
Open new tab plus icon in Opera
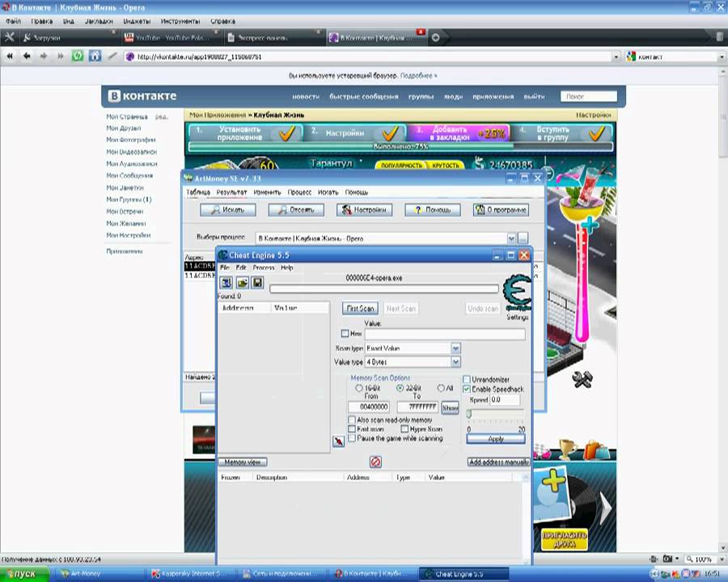point(435,38)
